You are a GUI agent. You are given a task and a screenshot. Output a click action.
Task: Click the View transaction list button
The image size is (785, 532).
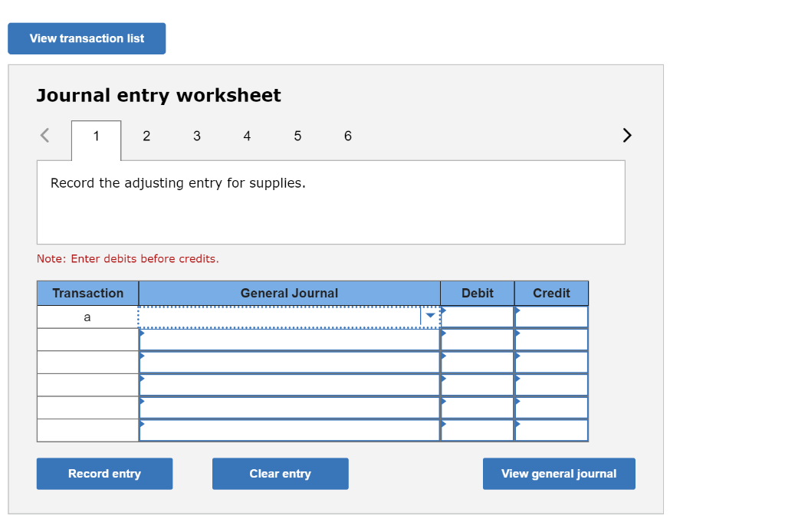(x=86, y=38)
